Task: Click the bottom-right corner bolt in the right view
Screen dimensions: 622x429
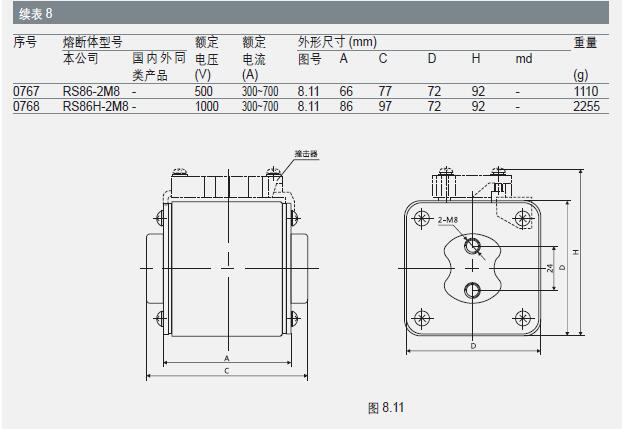Action: click(x=525, y=318)
